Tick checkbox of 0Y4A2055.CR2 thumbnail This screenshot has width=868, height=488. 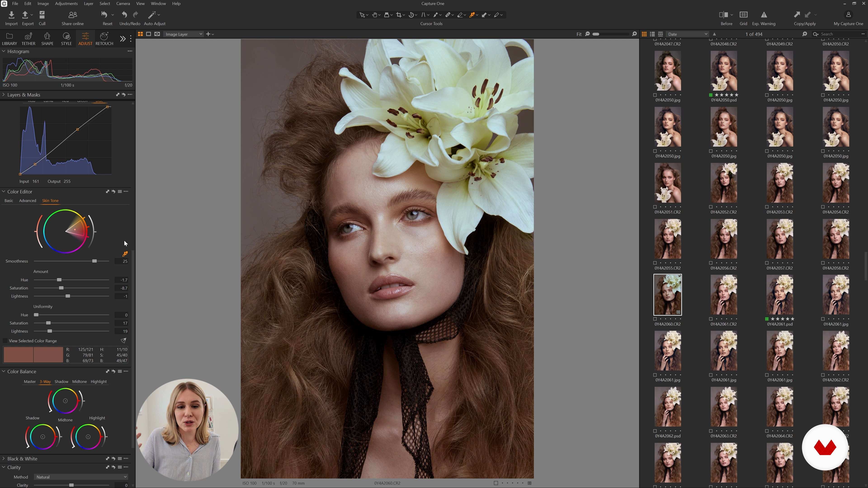pyautogui.click(x=655, y=263)
